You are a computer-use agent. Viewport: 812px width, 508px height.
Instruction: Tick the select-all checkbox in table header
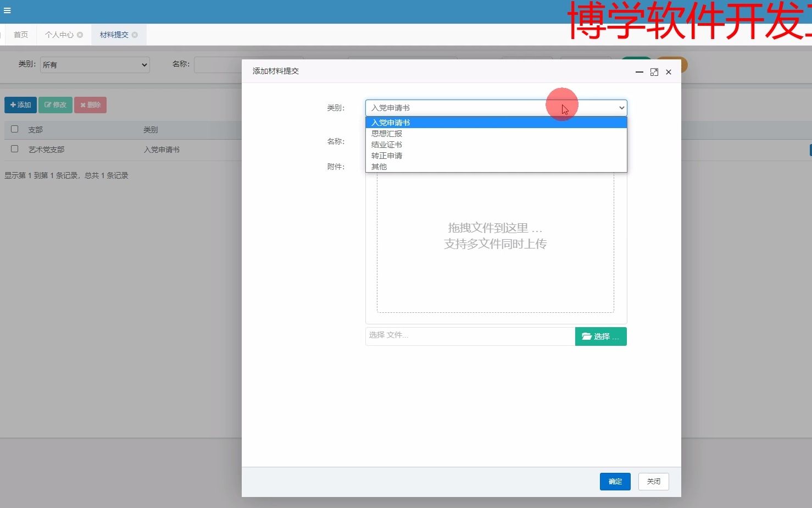click(x=15, y=129)
